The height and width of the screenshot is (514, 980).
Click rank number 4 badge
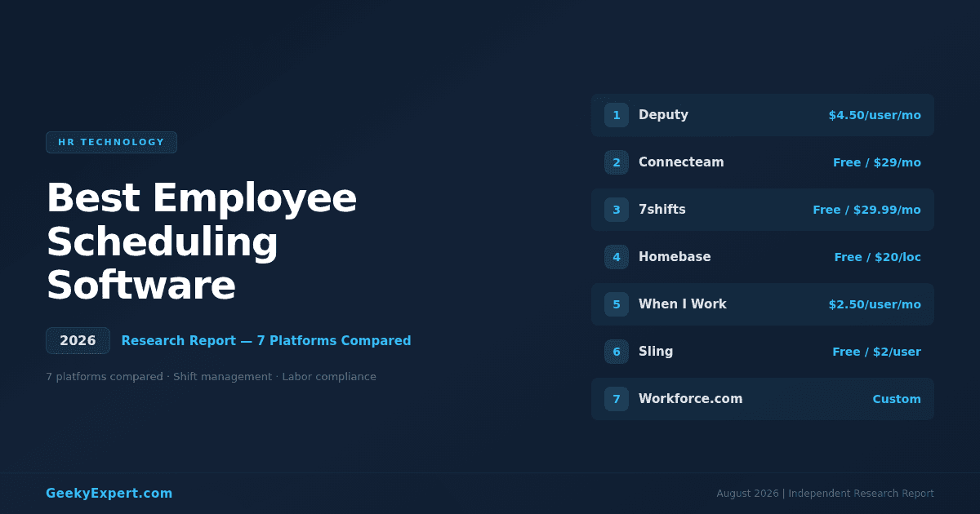(617, 257)
